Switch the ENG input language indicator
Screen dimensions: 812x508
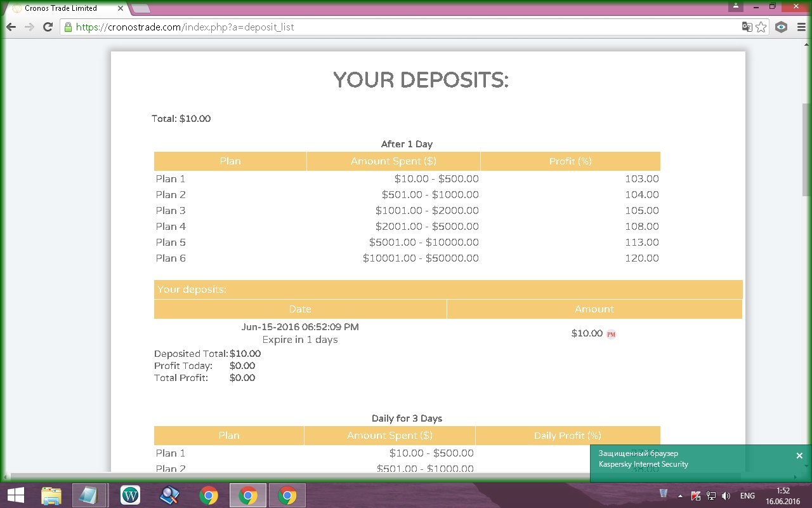[747, 496]
